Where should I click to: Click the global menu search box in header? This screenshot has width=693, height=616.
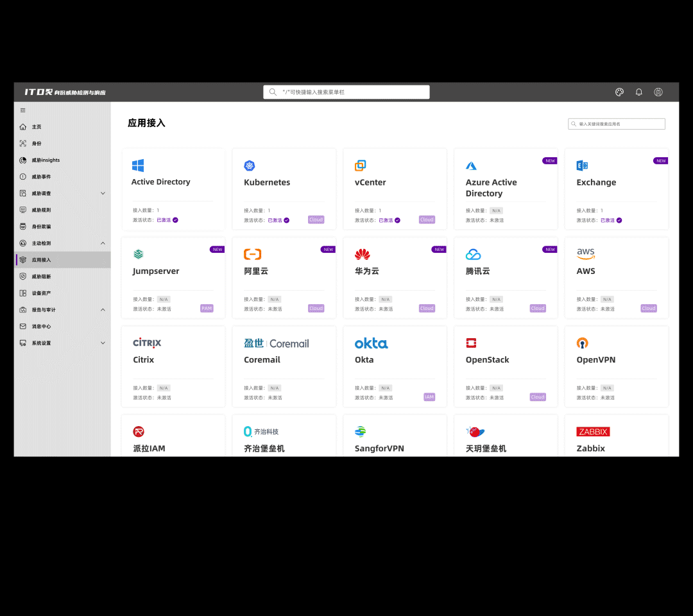(346, 92)
